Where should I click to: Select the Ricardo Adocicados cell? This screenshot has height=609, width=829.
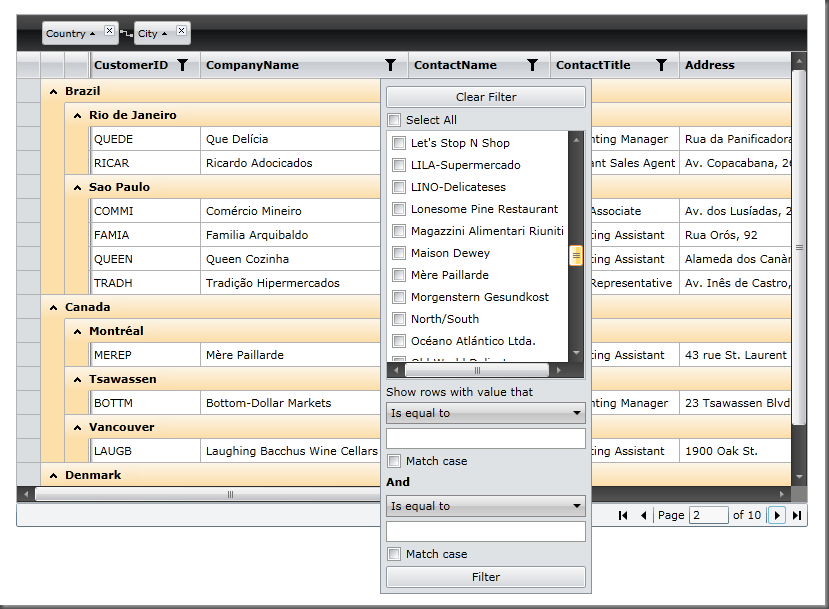pos(290,163)
